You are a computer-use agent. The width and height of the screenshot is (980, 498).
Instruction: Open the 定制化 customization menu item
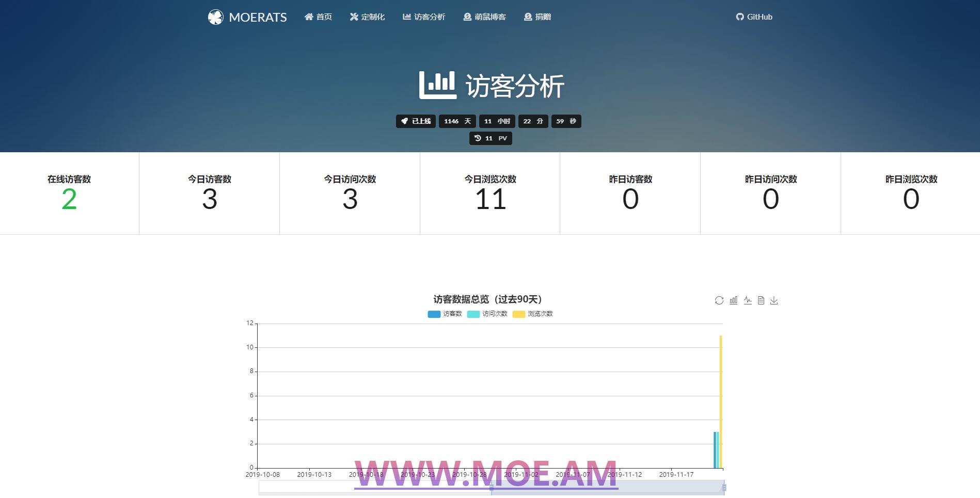[367, 17]
